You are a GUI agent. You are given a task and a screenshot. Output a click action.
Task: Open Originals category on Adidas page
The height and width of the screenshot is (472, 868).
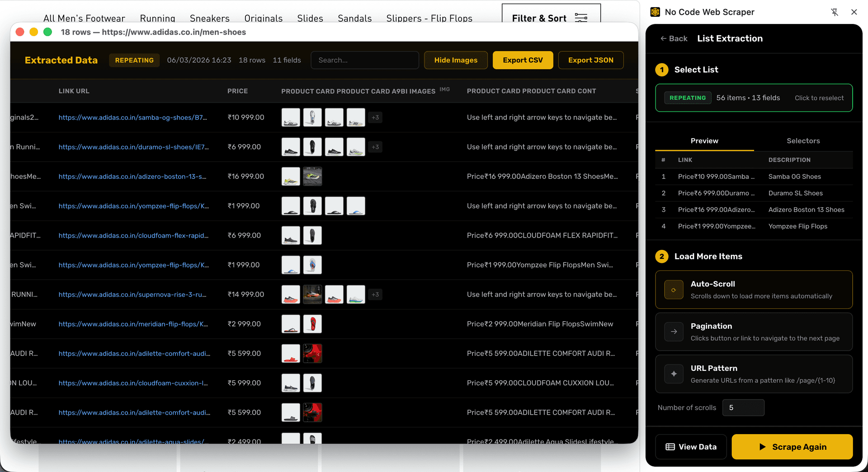pyautogui.click(x=264, y=18)
